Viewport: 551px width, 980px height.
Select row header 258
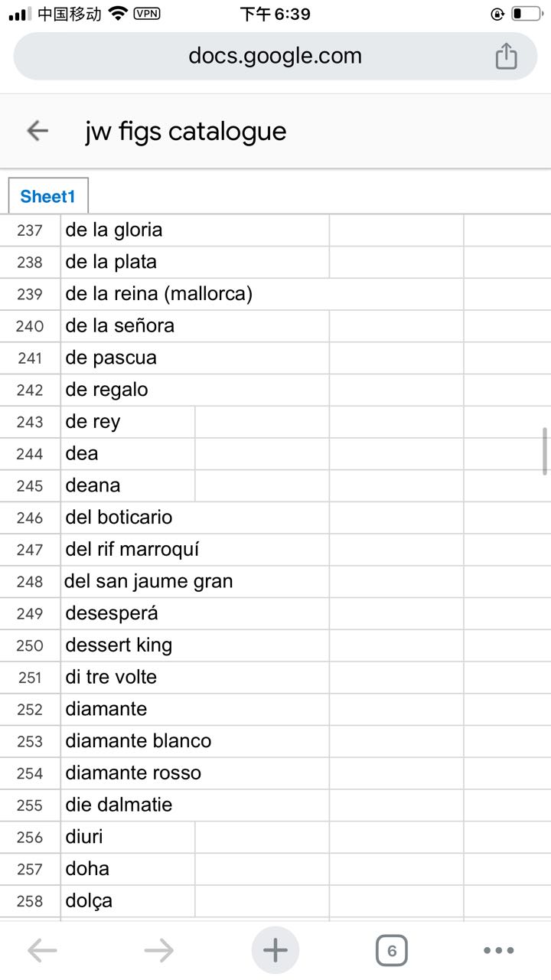coord(30,901)
